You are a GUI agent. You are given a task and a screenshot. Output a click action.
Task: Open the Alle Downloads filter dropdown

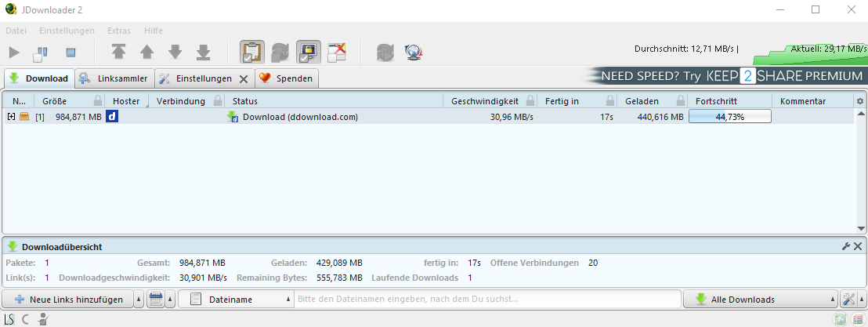click(761, 300)
